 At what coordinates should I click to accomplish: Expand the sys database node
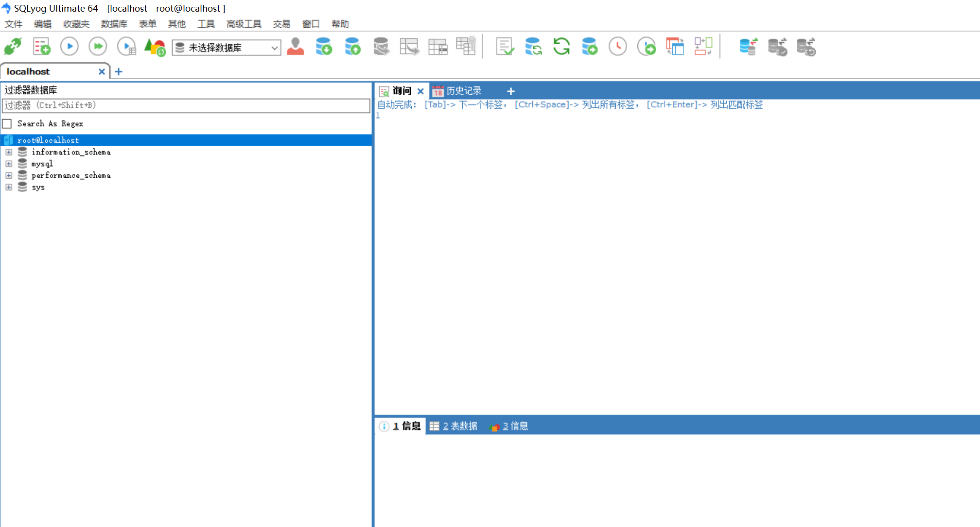9,187
